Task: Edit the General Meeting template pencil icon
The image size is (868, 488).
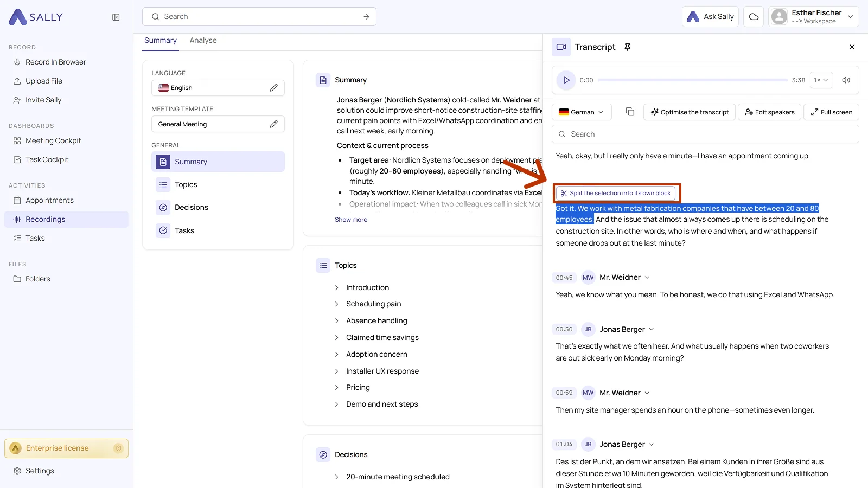Action: [274, 124]
